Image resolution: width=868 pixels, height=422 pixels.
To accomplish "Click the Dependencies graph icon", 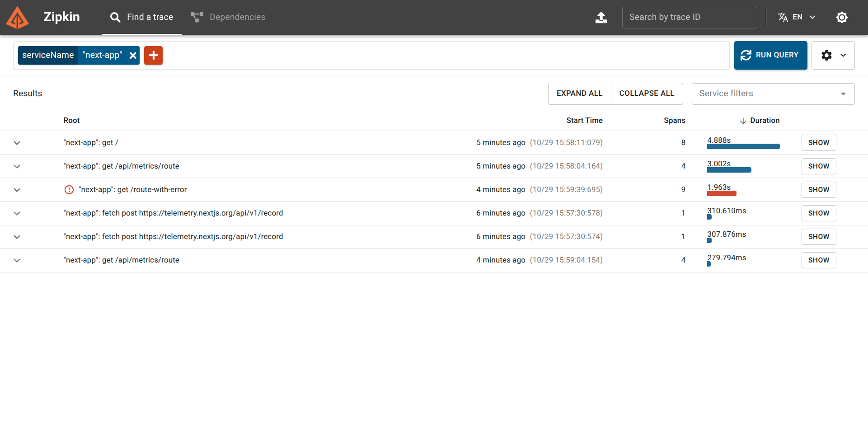I will pyautogui.click(x=196, y=17).
